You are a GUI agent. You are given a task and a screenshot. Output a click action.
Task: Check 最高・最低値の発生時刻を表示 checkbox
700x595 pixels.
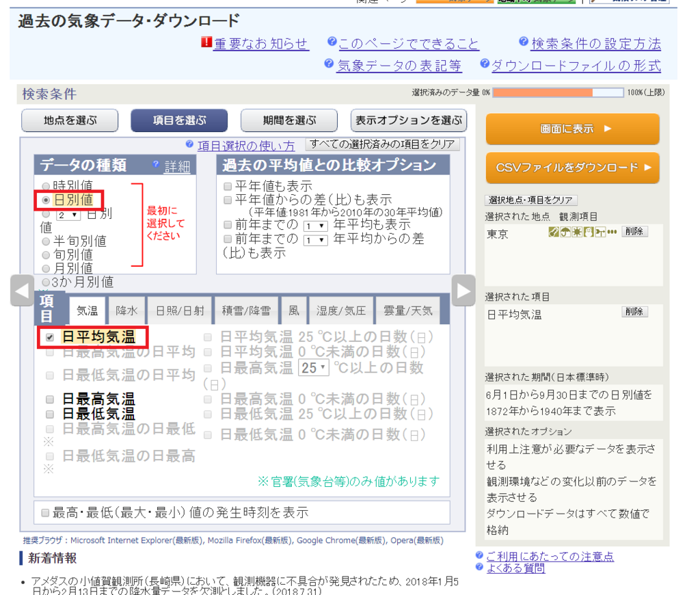pos(45,513)
